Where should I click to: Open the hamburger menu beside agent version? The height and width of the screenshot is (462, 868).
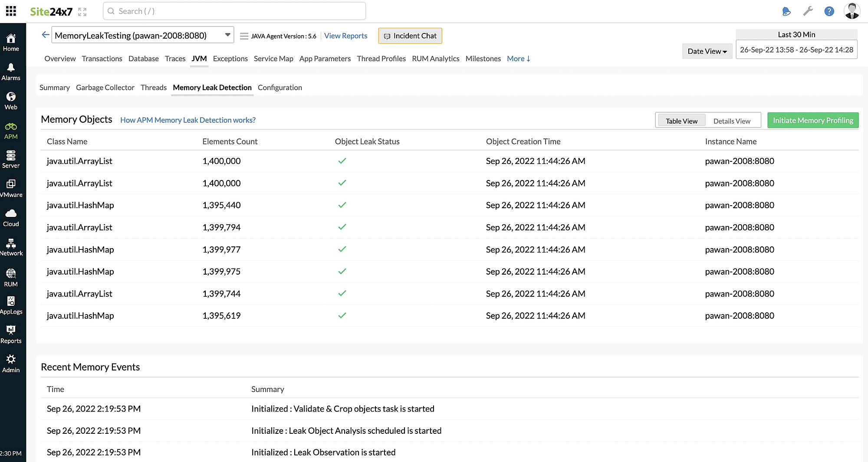tap(244, 36)
